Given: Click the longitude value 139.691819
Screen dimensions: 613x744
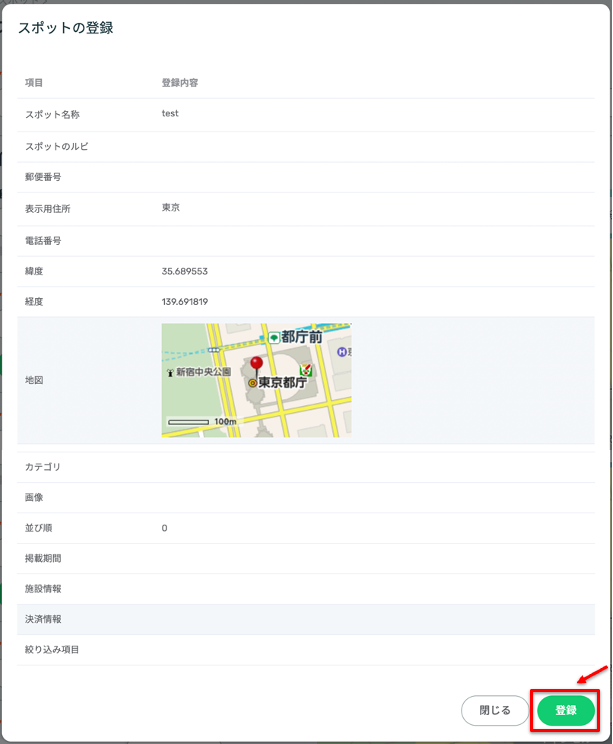Looking at the screenshot, I should pyautogui.click(x=185, y=302).
